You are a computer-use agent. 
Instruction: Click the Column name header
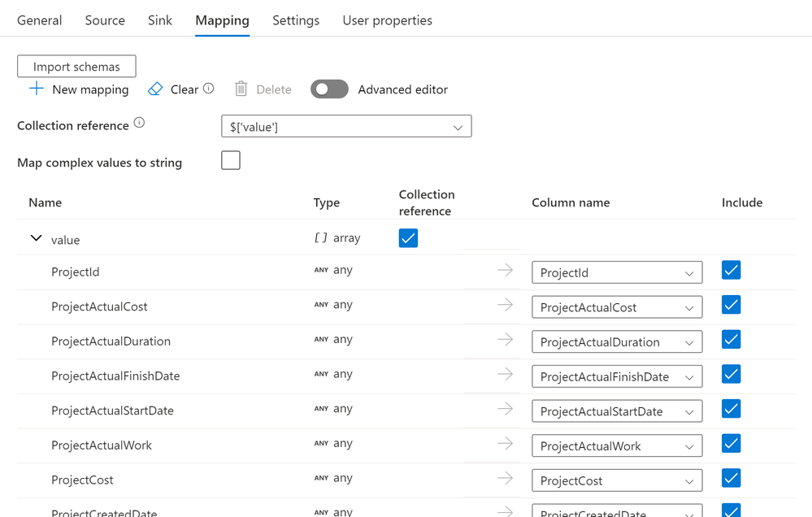click(571, 202)
